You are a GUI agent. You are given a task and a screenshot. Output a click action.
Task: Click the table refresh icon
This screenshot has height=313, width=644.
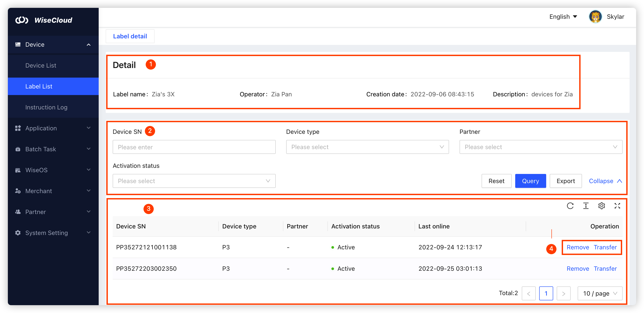click(570, 206)
